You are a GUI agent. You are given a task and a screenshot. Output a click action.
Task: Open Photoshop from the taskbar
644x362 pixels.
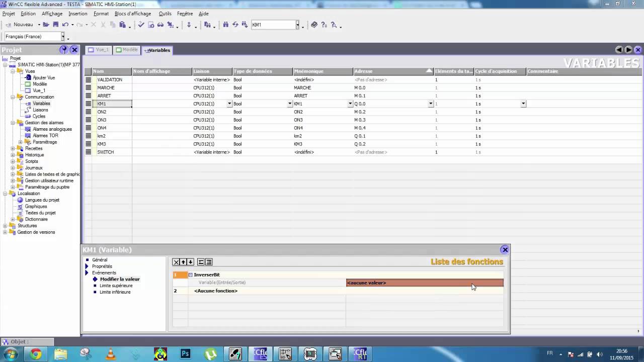[186, 354]
